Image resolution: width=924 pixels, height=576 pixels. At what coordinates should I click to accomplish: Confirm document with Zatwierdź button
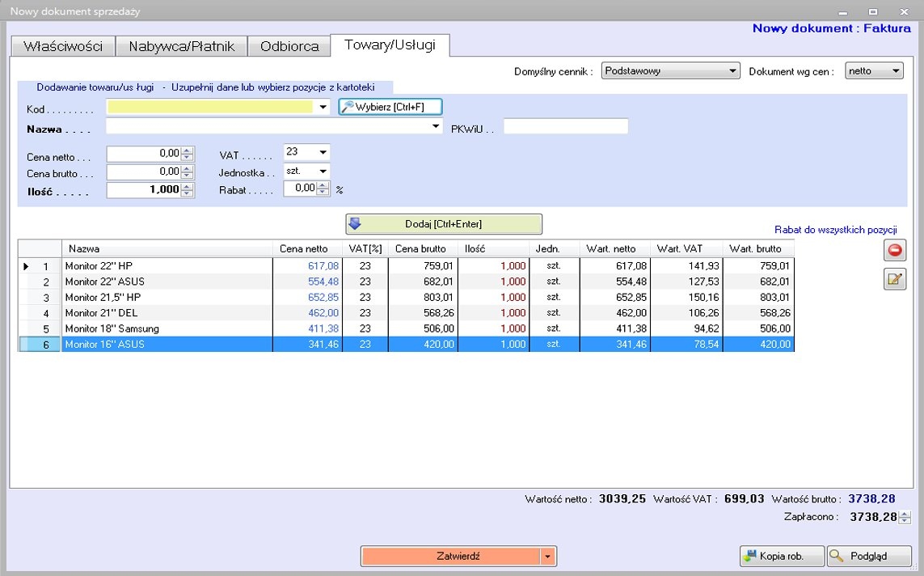pos(450,557)
